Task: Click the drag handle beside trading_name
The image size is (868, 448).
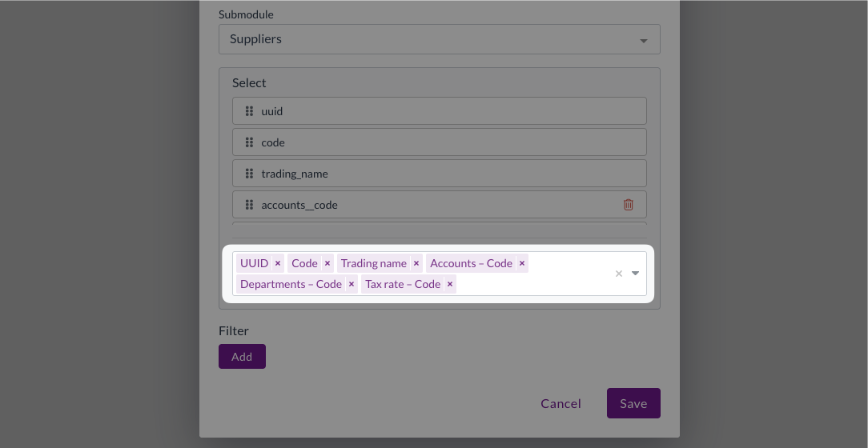Action: [249, 174]
